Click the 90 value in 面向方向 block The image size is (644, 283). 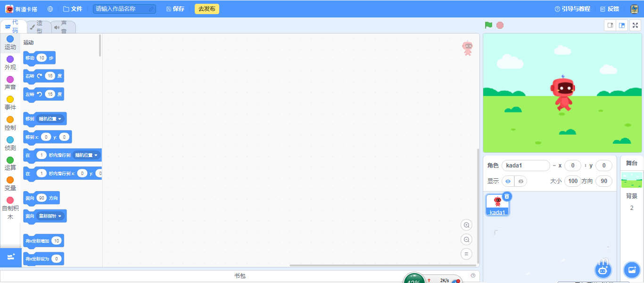(42, 198)
